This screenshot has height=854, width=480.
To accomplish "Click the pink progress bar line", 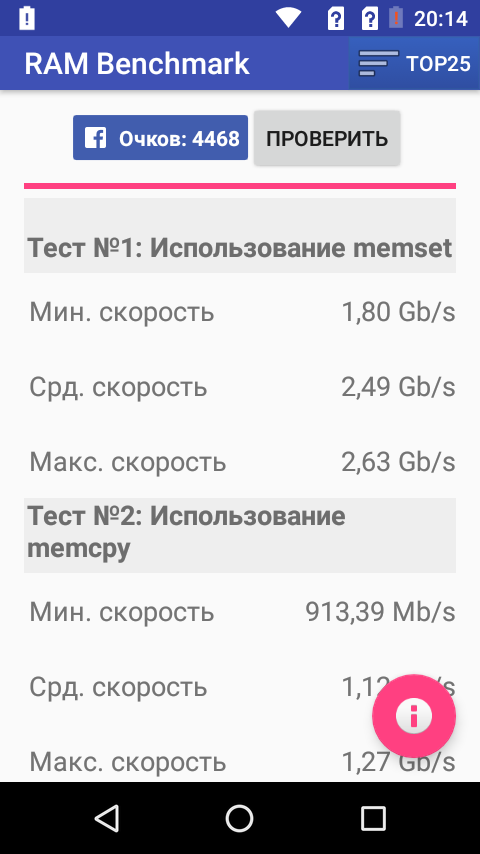I will [240, 186].
